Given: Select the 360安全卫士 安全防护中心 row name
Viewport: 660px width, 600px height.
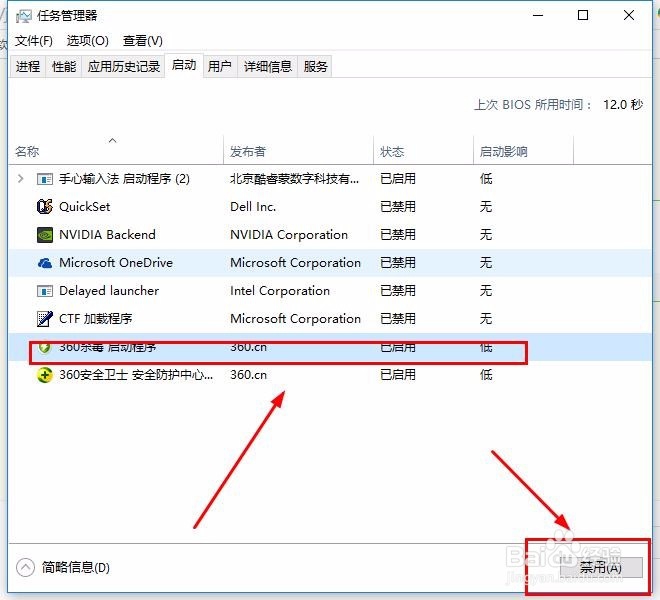Looking at the screenshot, I should pyautogui.click(x=136, y=375).
